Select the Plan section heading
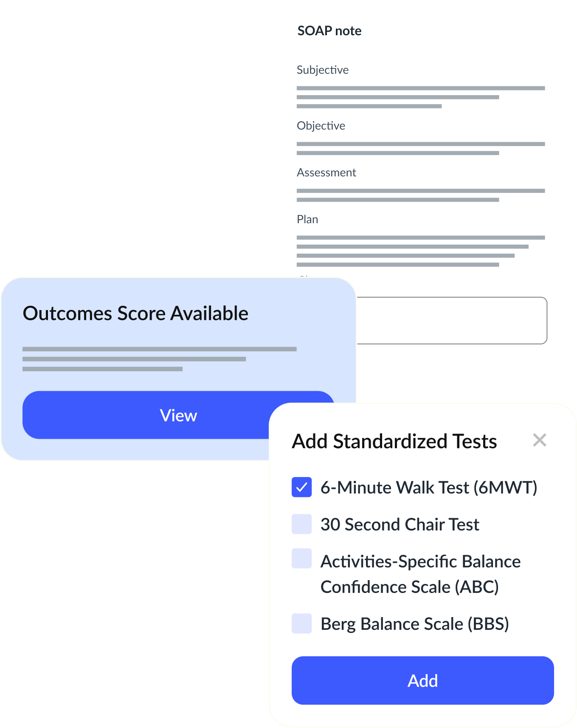 (x=307, y=219)
